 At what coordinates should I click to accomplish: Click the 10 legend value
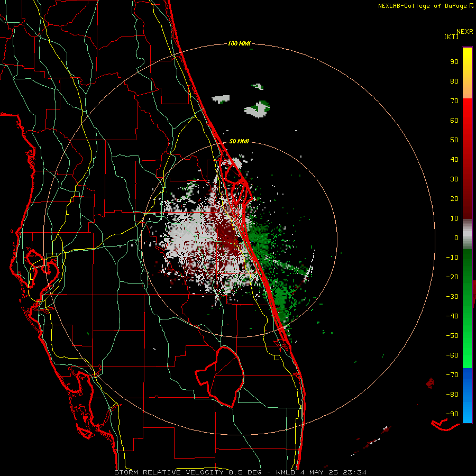tap(454, 218)
